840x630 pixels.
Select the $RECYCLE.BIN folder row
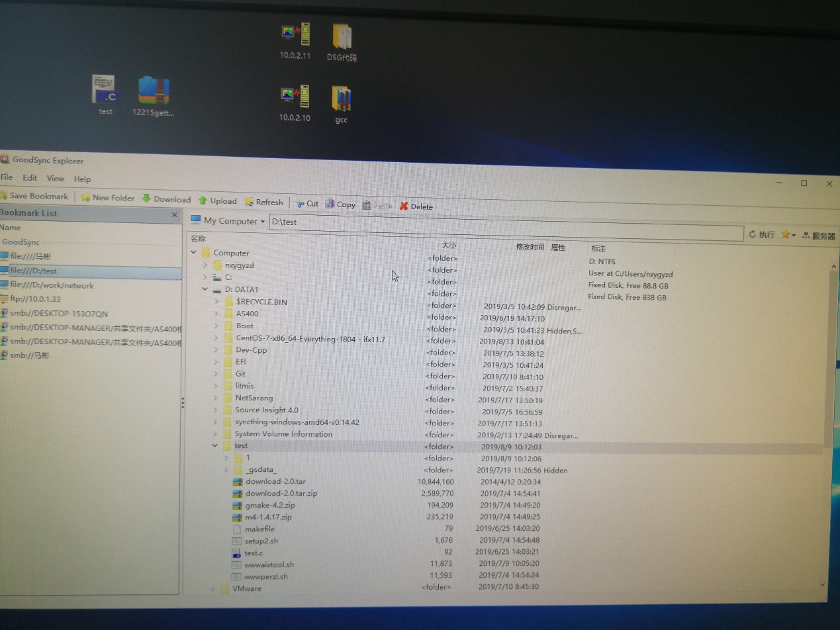pos(261,301)
